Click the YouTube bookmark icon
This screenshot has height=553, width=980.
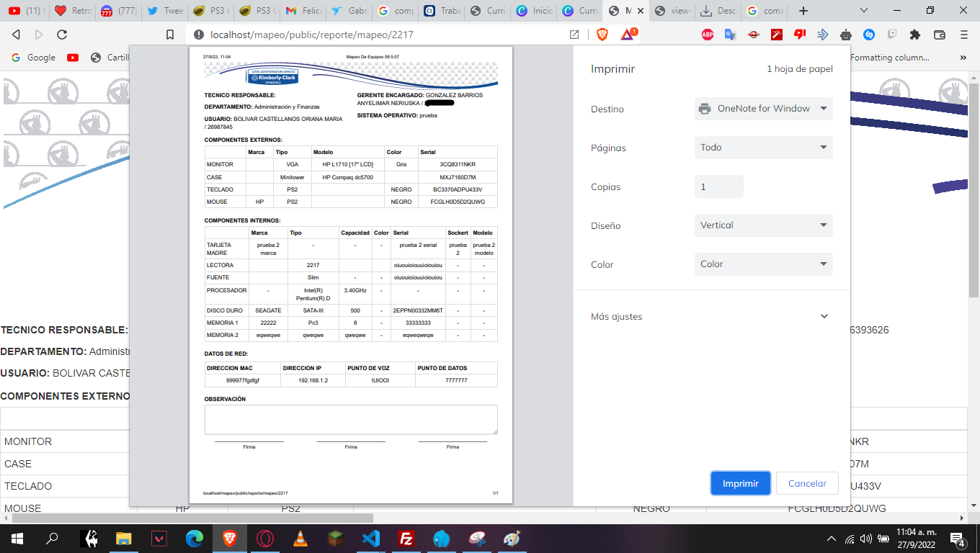(73, 58)
